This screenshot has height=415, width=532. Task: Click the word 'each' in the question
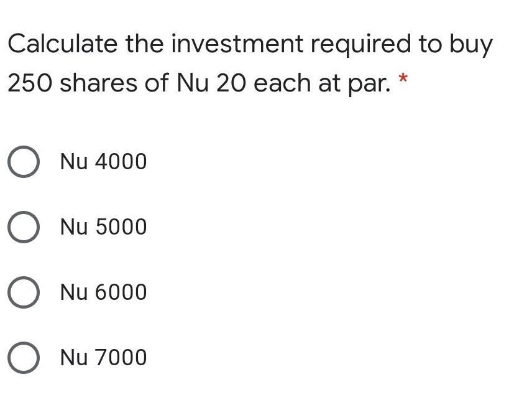pos(282,82)
